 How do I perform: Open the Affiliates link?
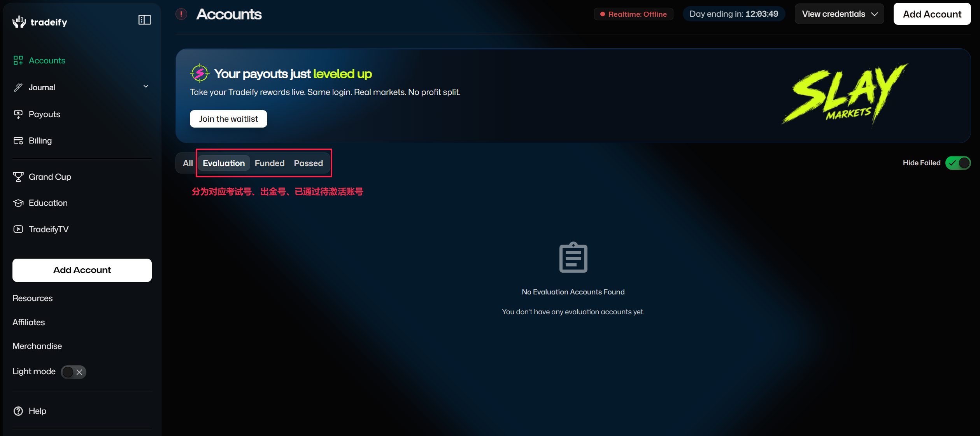pyautogui.click(x=29, y=322)
